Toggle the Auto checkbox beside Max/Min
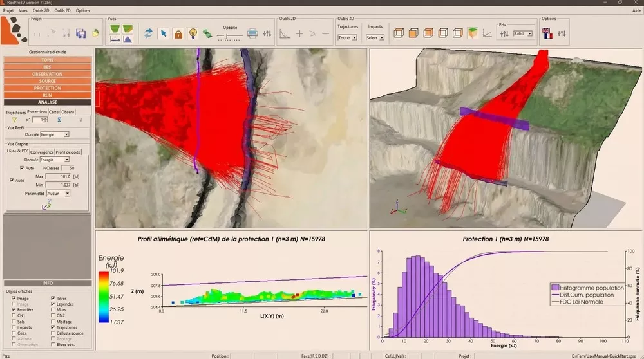The image size is (644, 359). pos(12,180)
